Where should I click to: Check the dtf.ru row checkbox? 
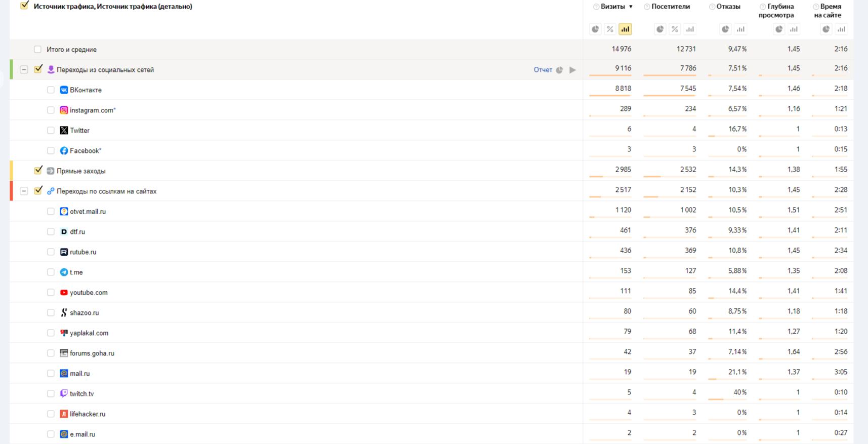coord(51,231)
